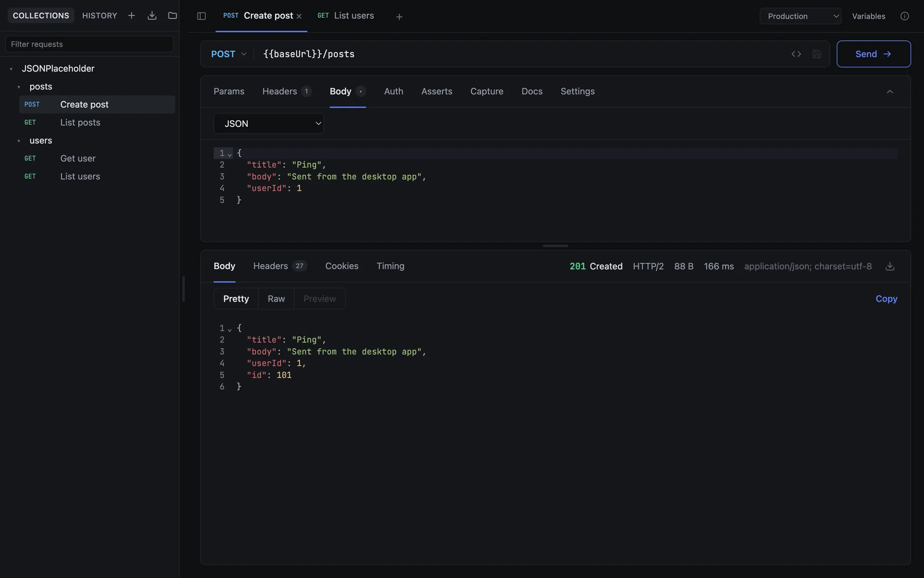This screenshot has width=924, height=578.
Task: Open the folder icon in sidebar header
Action: click(x=172, y=16)
